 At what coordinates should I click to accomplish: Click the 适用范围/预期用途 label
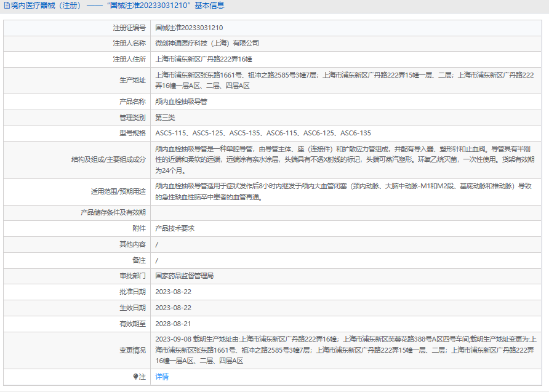(x=118, y=191)
